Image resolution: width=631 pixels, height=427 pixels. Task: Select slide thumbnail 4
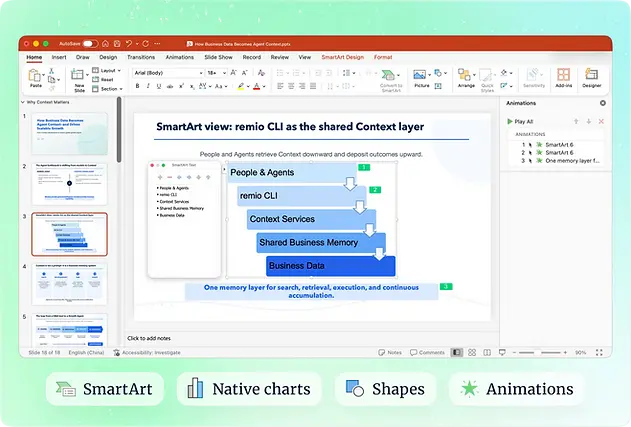click(x=70, y=284)
